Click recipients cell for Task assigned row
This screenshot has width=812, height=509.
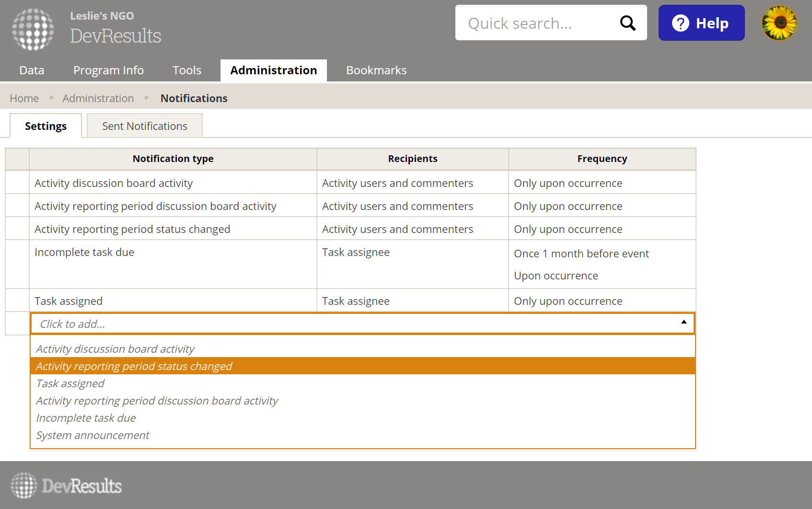pyautogui.click(x=413, y=301)
